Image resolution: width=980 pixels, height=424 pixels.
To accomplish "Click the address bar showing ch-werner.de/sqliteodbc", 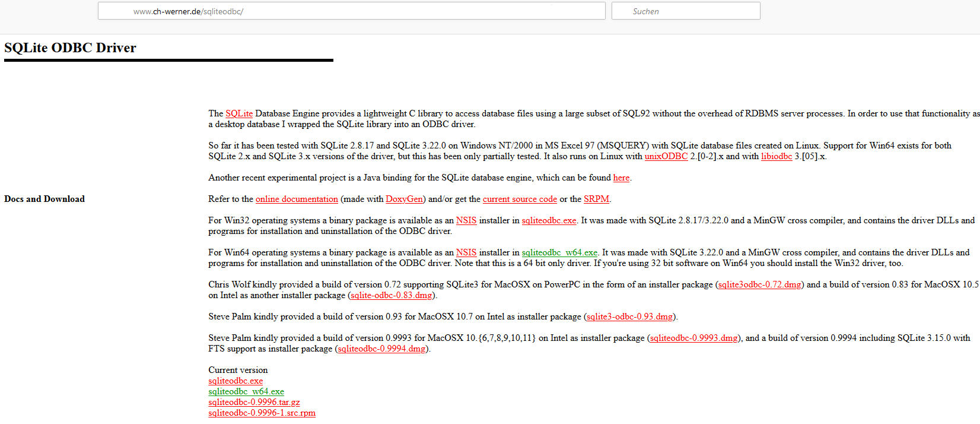I will pos(351,11).
